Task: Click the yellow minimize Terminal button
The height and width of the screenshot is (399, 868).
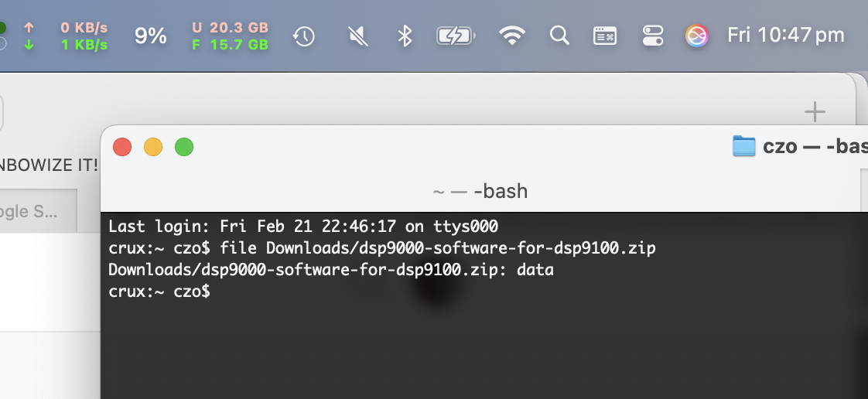Action: coord(153,147)
